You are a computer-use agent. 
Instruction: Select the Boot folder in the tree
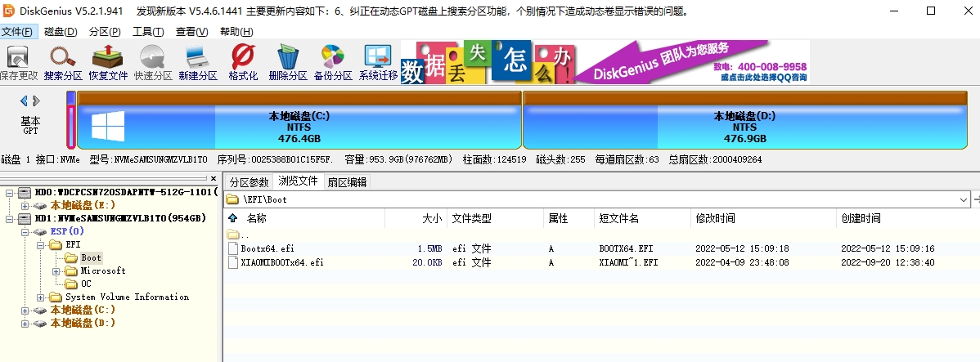91,257
